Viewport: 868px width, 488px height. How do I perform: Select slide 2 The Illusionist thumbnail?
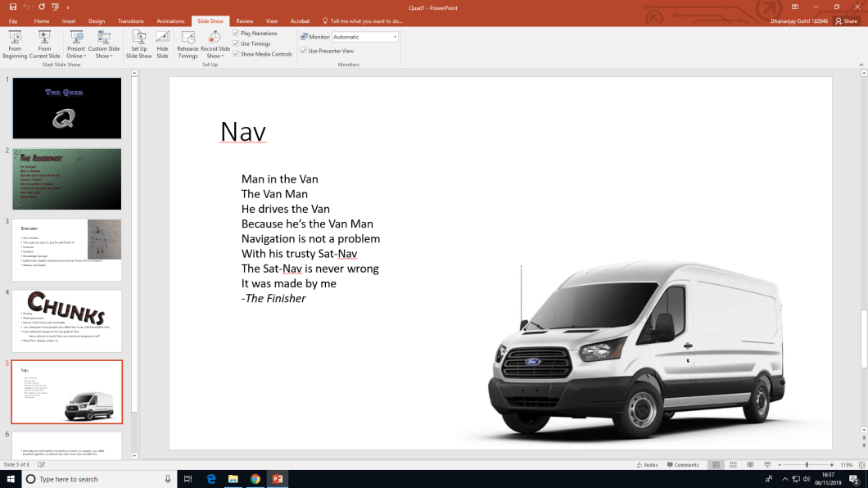(67, 178)
